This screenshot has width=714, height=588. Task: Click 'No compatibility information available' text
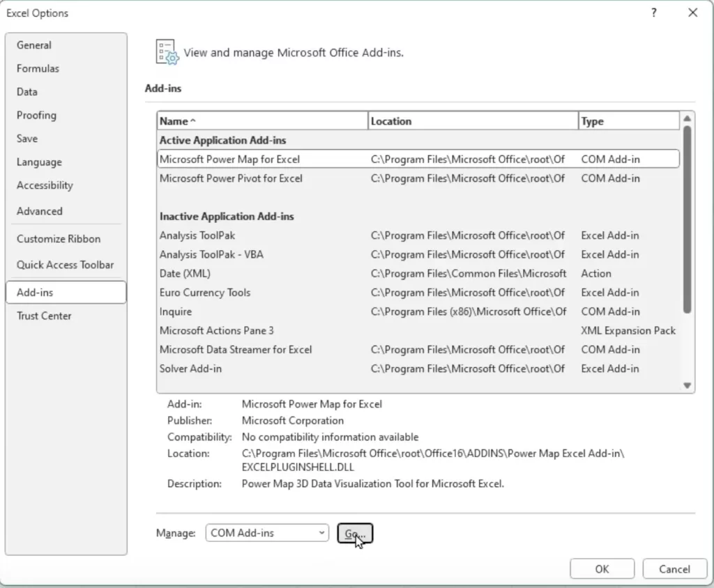[330, 437]
